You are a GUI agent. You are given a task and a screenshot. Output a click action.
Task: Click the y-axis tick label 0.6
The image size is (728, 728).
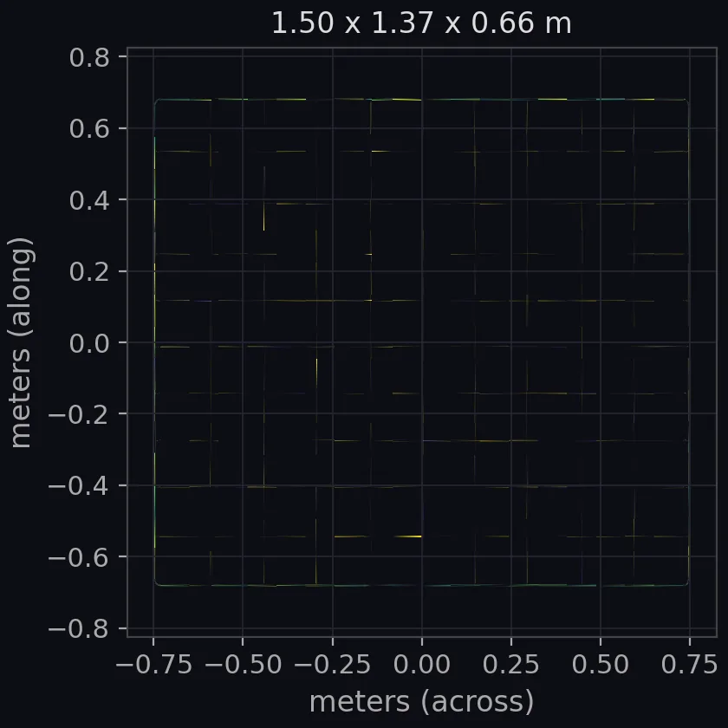[x=89, y=128]
